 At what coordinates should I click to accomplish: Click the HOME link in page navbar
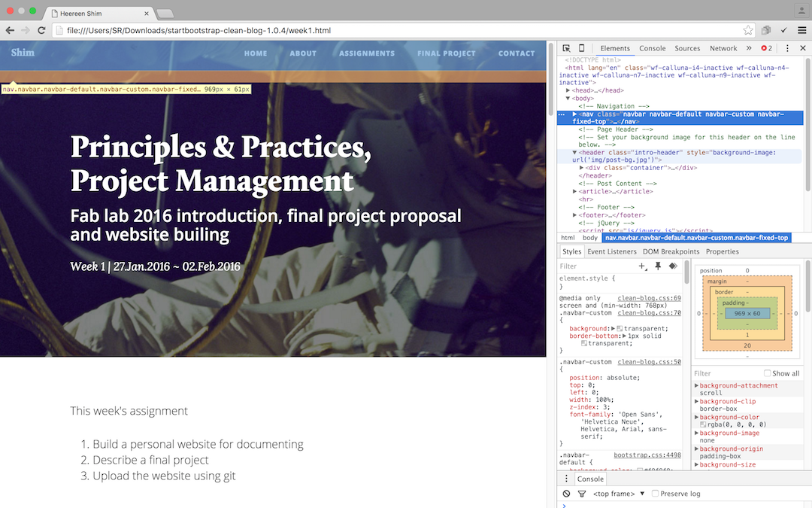point(256,53)
